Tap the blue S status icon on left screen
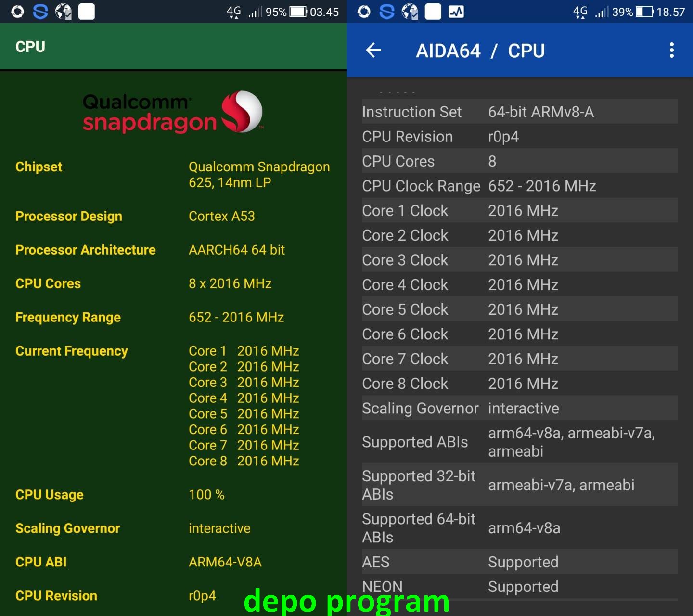Viewport: 693px width, 616px height. [40, 12]
